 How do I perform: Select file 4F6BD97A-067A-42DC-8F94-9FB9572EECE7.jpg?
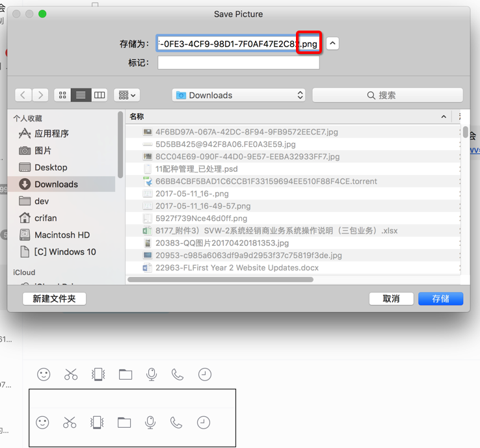293,132
